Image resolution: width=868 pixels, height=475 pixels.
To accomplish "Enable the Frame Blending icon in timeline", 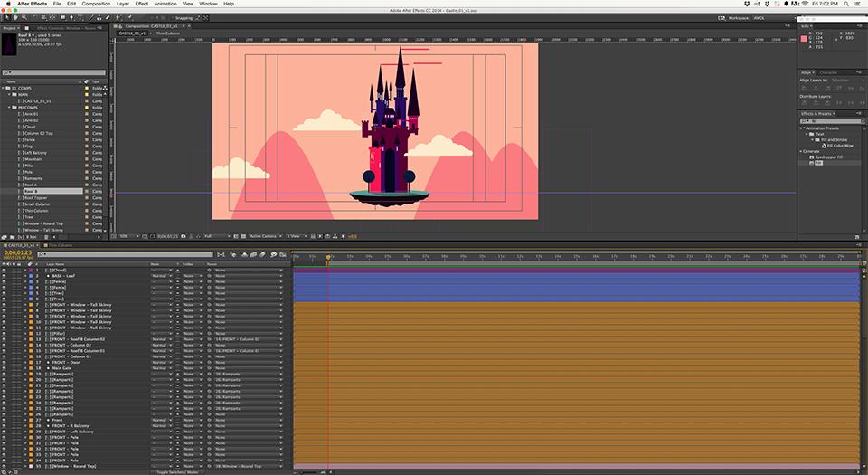I will (x=253, y=254).
